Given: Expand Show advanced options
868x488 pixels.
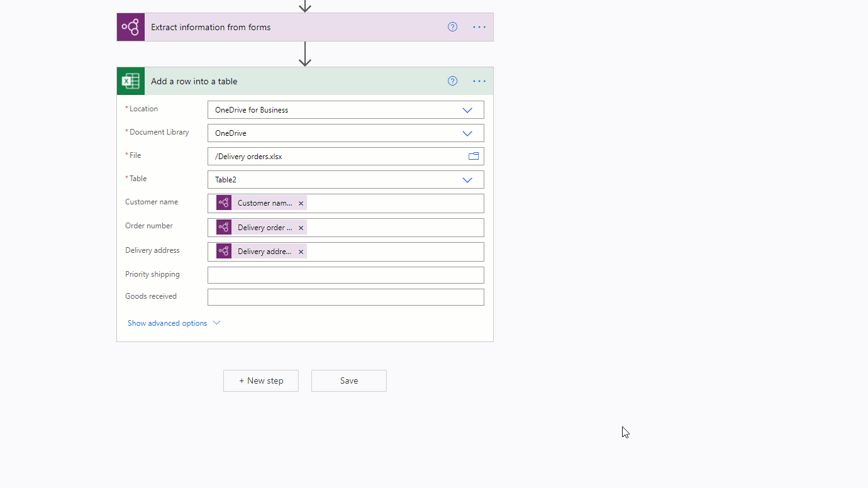Looking at the screenshot, I should tap(174, 323).
